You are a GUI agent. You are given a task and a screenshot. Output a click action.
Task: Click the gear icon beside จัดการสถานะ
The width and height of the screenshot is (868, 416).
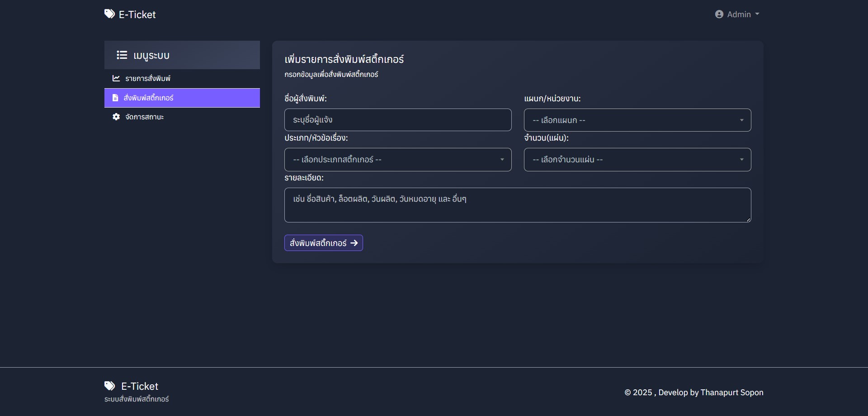tap(116, 117)
